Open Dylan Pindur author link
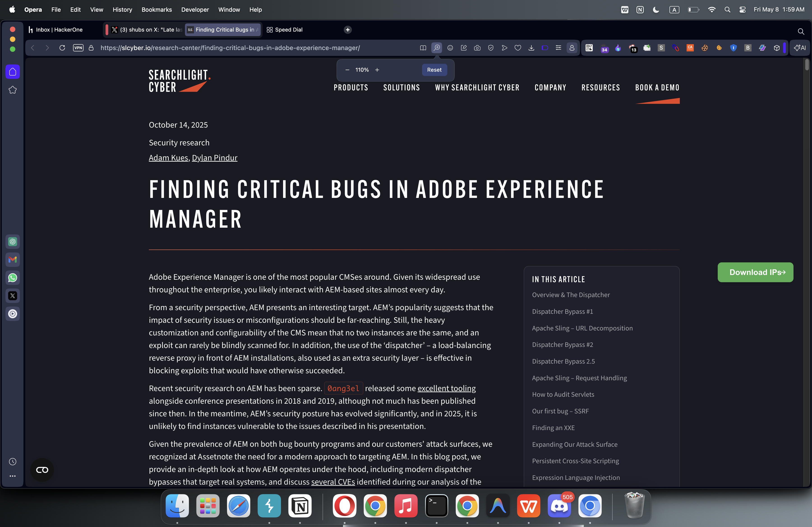Viewport: 812px width, 527px height. [215, 158]
